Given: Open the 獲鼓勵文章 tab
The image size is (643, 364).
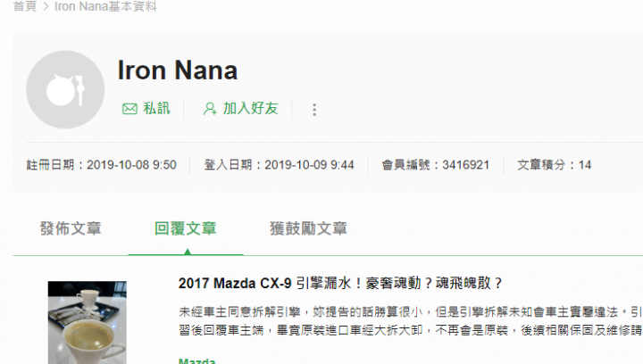Looking at the screenshot, I should coord(308,228).
